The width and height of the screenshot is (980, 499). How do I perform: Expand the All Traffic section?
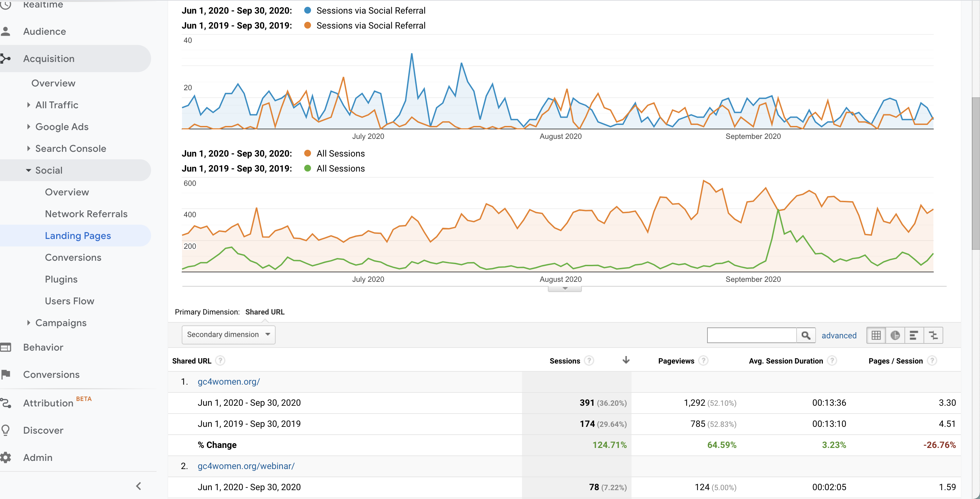57,105
